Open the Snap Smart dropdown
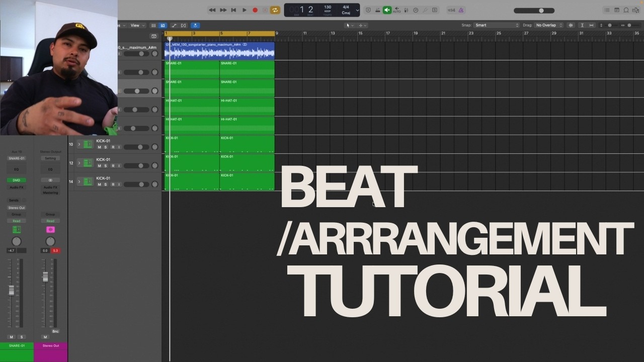644x362 pixels. (497, 25)
